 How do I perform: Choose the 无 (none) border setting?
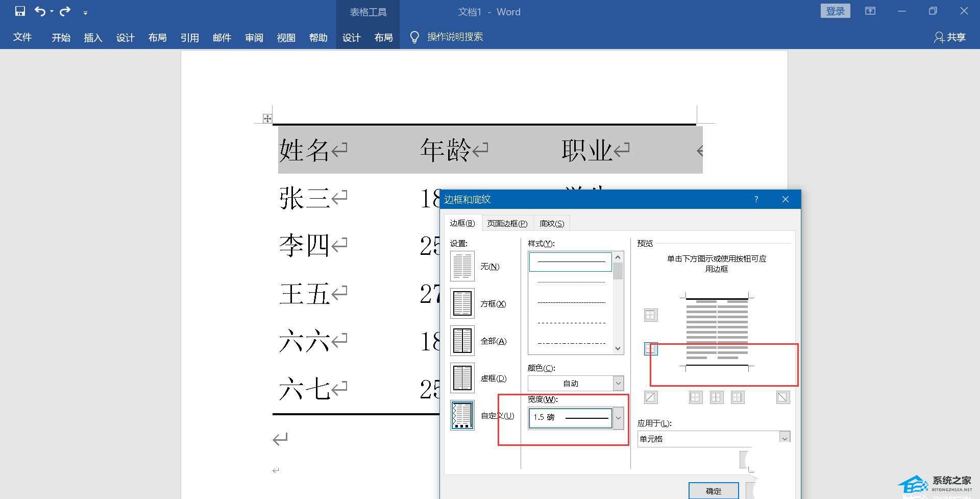pyautogui.click(x=462, y=266)
